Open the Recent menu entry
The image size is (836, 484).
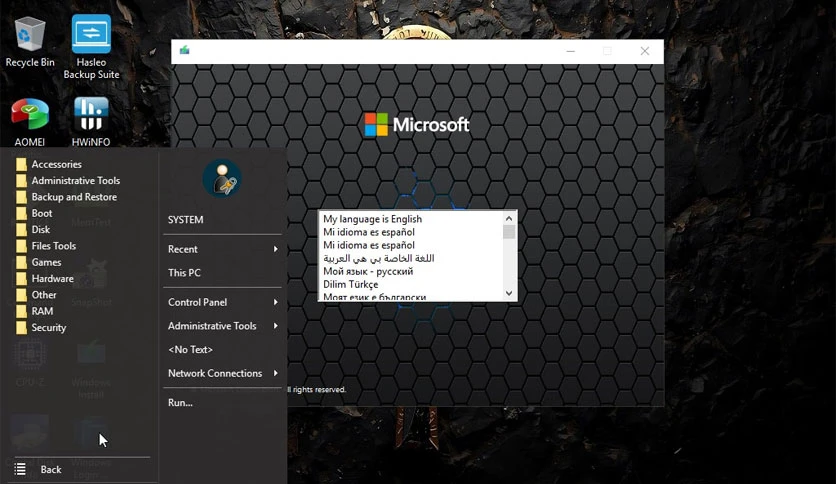222,249
